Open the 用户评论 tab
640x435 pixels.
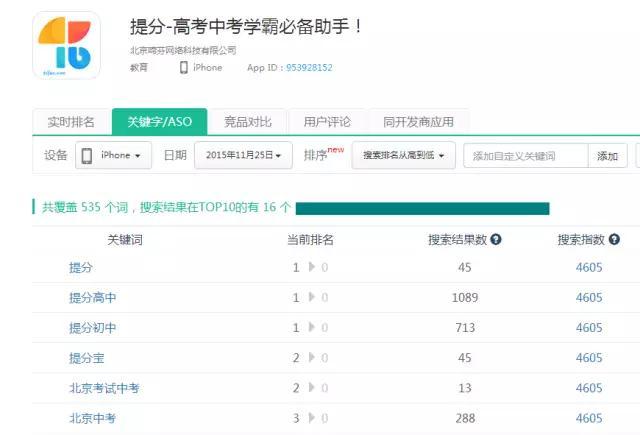[327, 122]
